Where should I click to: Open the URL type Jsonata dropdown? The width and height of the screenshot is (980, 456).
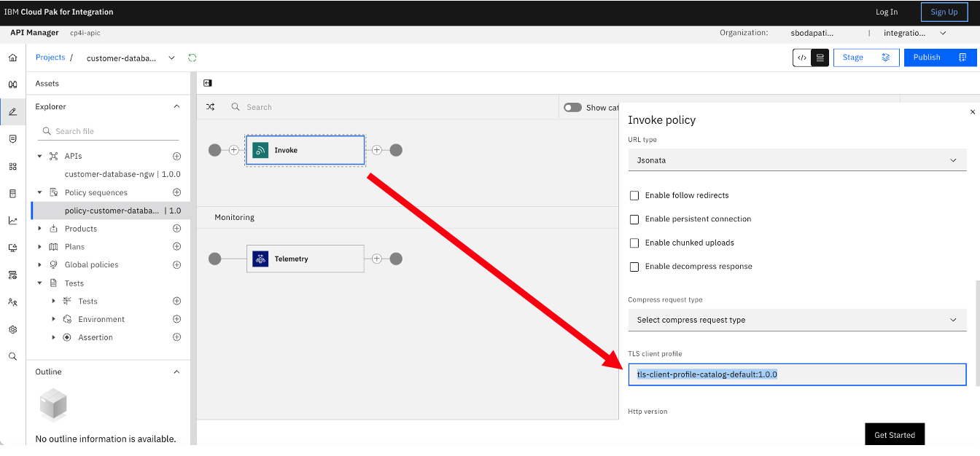(x=797, y=160)
